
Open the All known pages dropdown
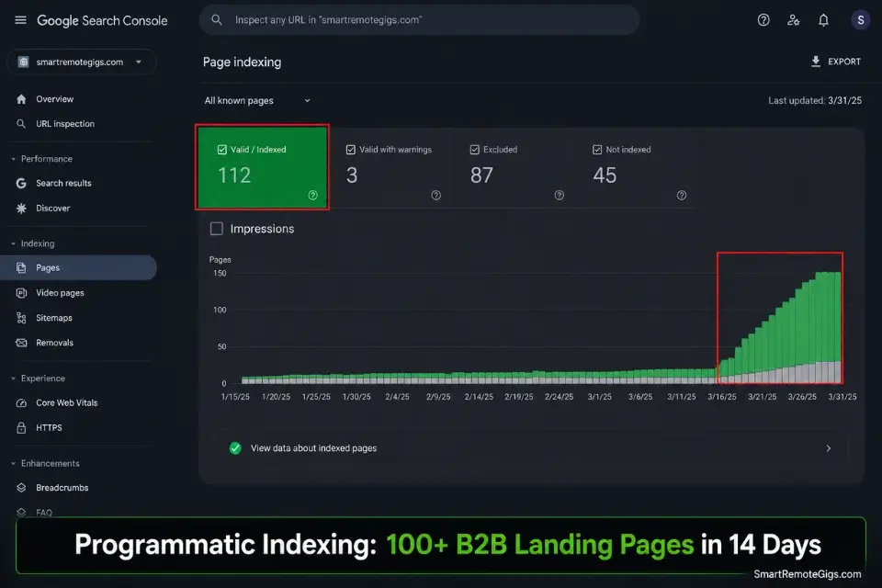(x=257, y=101)
